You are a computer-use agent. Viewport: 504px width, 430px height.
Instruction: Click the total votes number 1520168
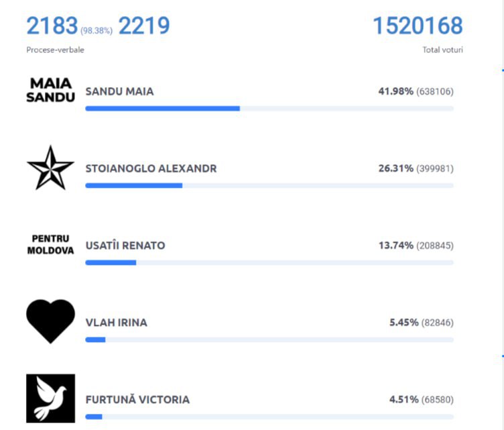click(418, 25)
